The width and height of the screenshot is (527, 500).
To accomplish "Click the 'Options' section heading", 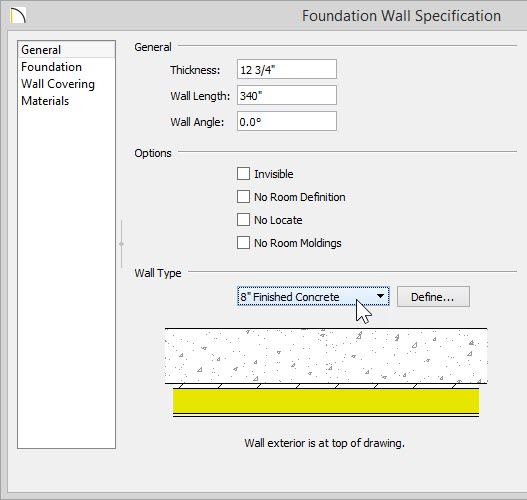I will [x=153, y=153].
